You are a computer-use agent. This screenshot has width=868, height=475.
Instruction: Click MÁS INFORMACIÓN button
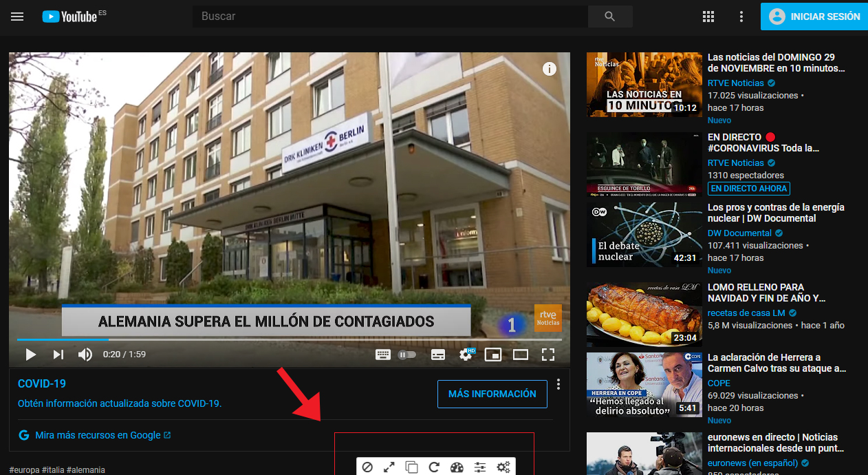click(492, 394)
